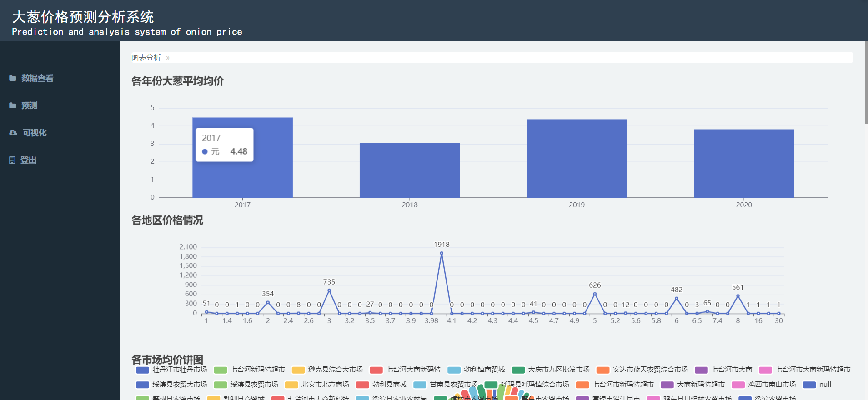Click green swatch for 呼玛县呼玛镇综合市场

pyautogui.click(x=491, y=385)
